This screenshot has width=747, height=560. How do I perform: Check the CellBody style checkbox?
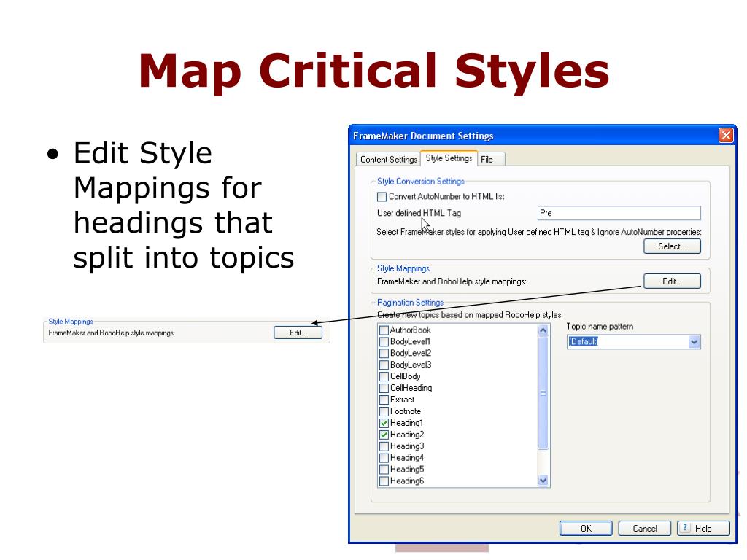pos(384,377)
